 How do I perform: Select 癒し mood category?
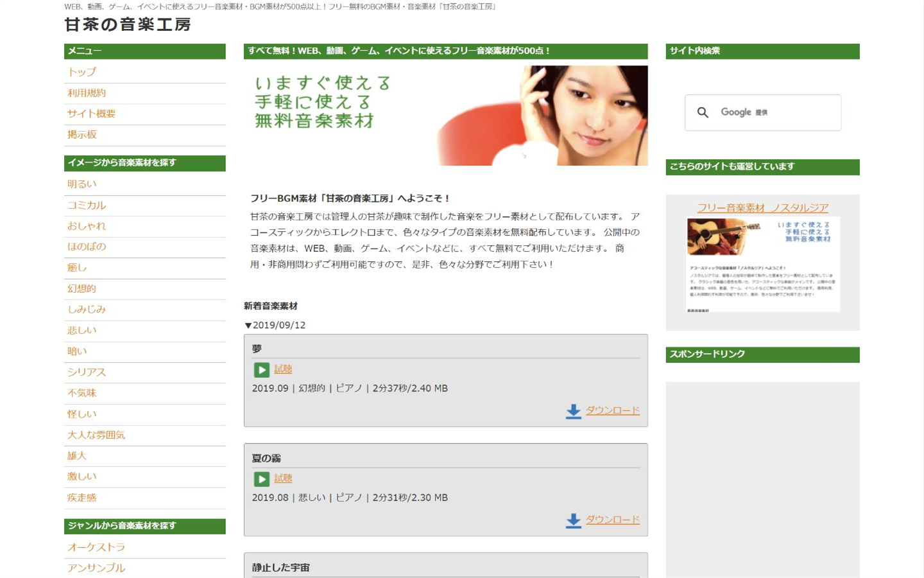pos(77,268)
